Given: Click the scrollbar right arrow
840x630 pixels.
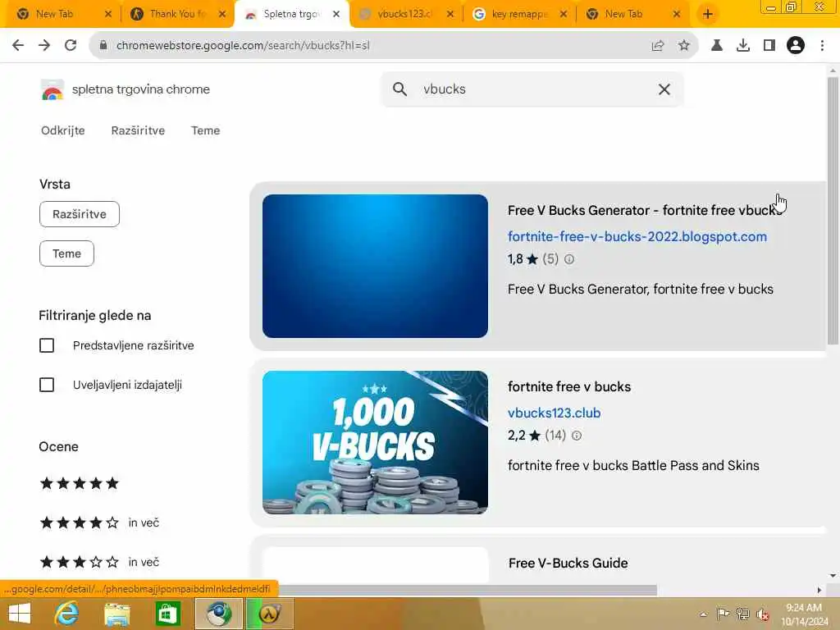Looking at the screenshot, I should coord(819,590).
